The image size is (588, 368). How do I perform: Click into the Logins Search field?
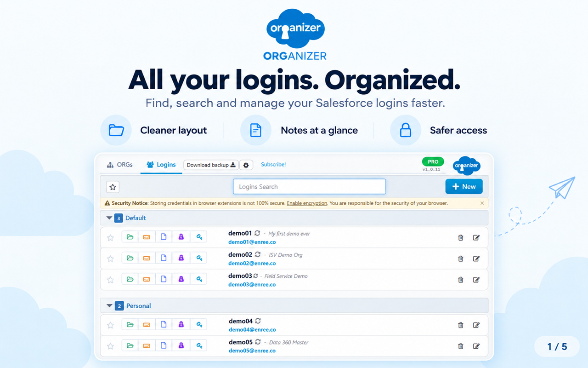(x=309, y=187)
